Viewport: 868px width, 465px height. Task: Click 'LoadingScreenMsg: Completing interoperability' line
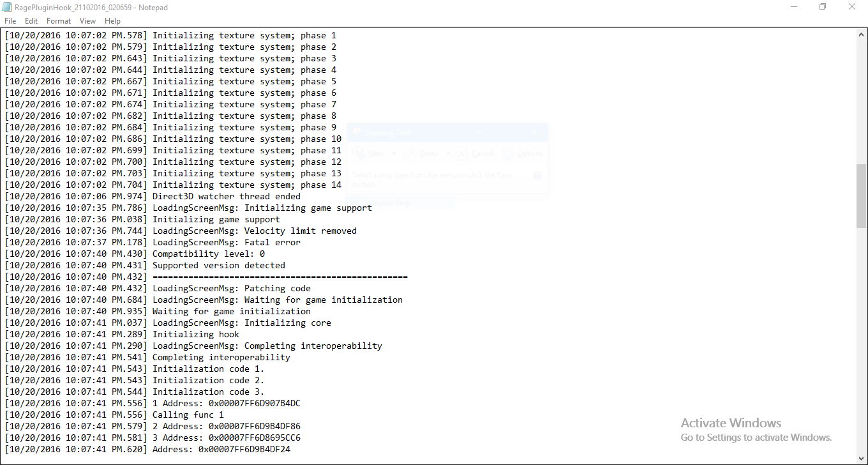coord(193,346)
